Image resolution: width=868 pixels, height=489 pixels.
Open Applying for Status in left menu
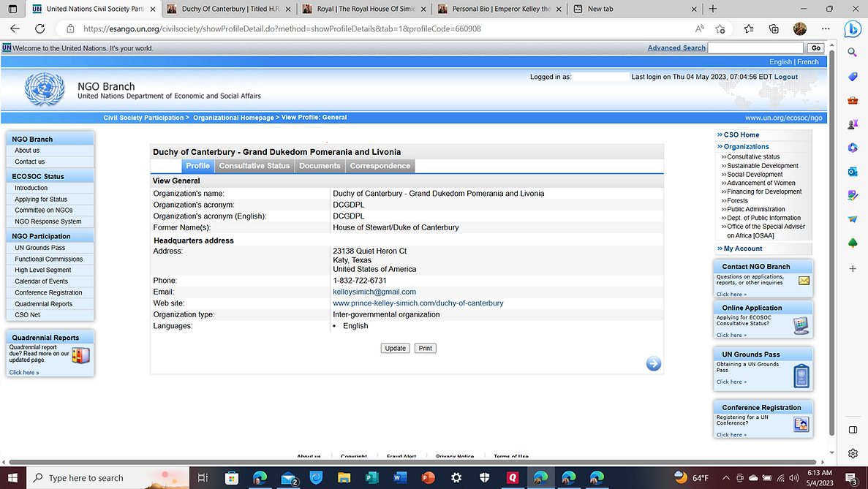tap(41, 199)
